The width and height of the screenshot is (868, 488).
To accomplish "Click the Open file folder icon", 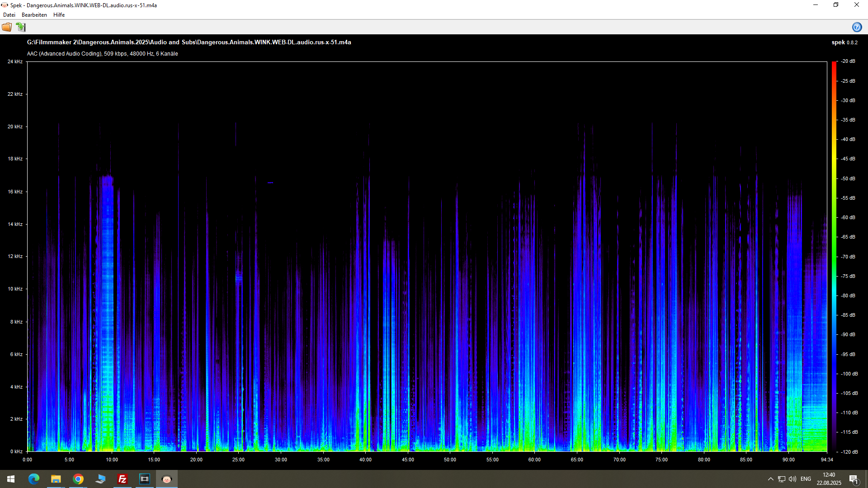I will point(7,27).
